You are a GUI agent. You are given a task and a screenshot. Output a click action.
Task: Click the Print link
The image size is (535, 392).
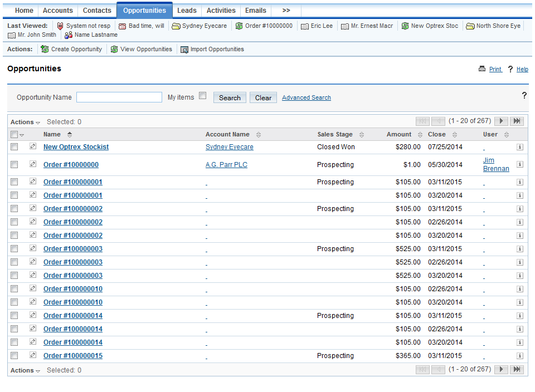(495, 69)
